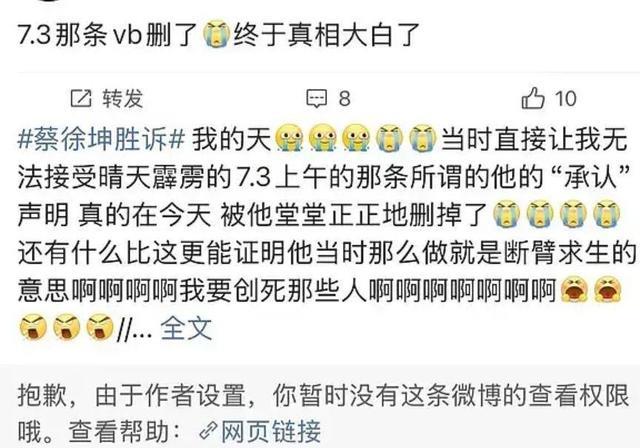
Task: Tap the 查看帮助 help text
Action: tap(119, 431)
